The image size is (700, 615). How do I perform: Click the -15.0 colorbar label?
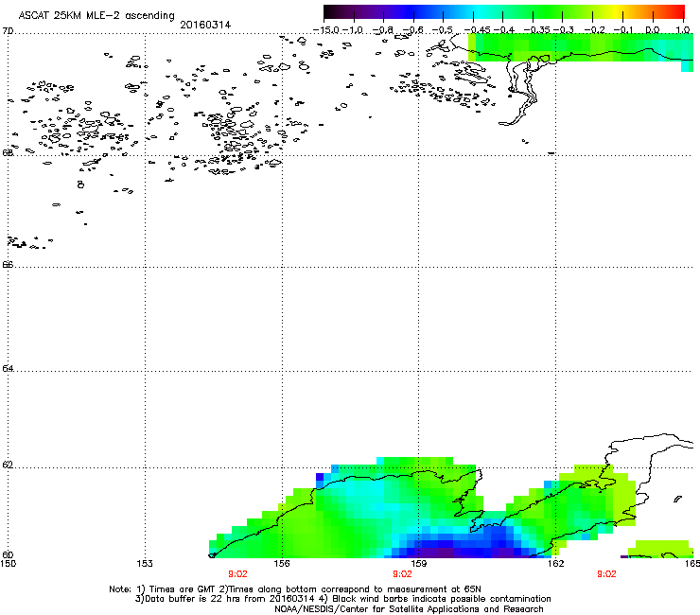tap(326, 30)
